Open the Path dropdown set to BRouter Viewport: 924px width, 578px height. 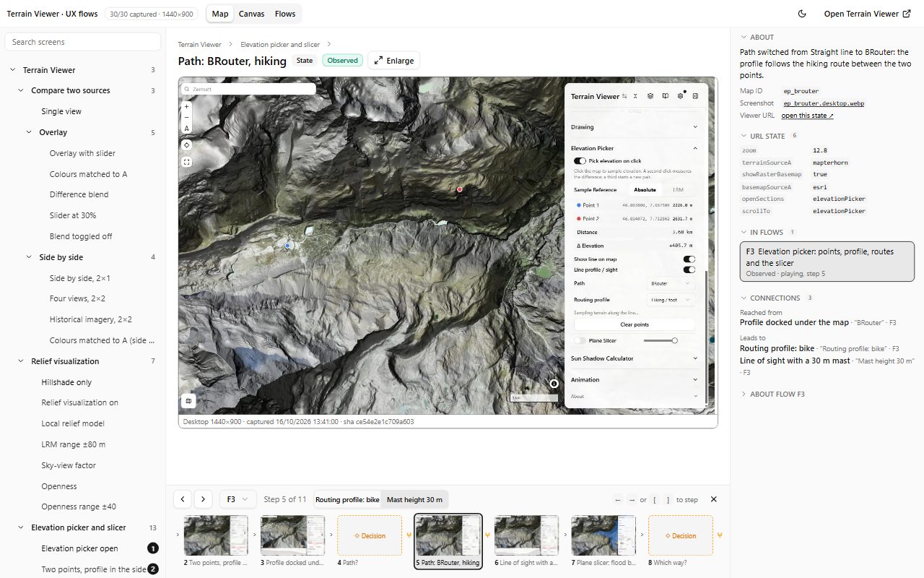(671, 284)
